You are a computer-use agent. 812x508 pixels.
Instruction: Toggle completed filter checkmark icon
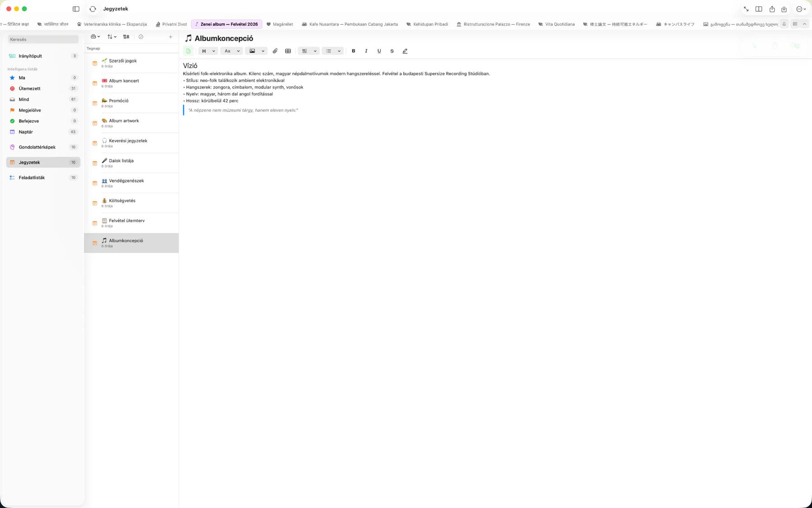[x=141, y=37]
